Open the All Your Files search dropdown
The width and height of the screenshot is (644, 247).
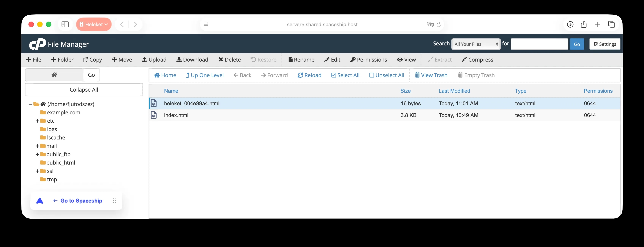(x=476, y=44)
